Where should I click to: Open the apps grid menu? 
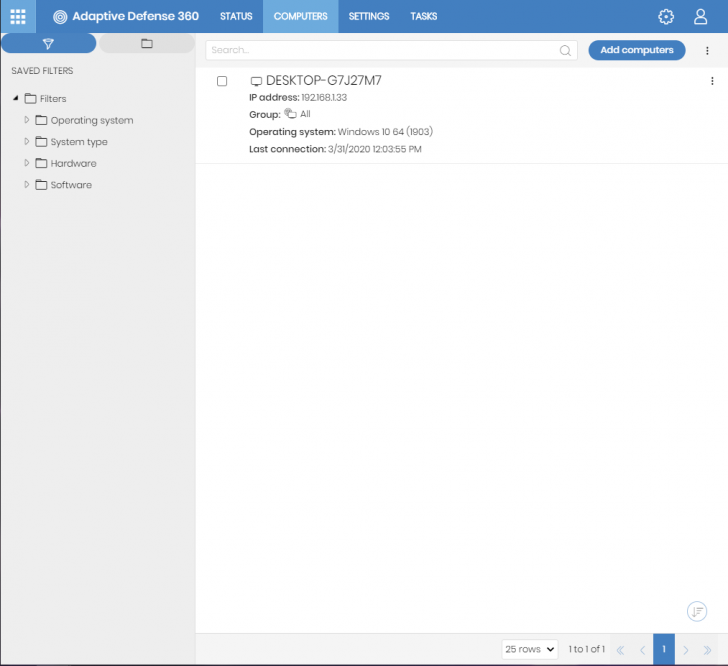18,16
